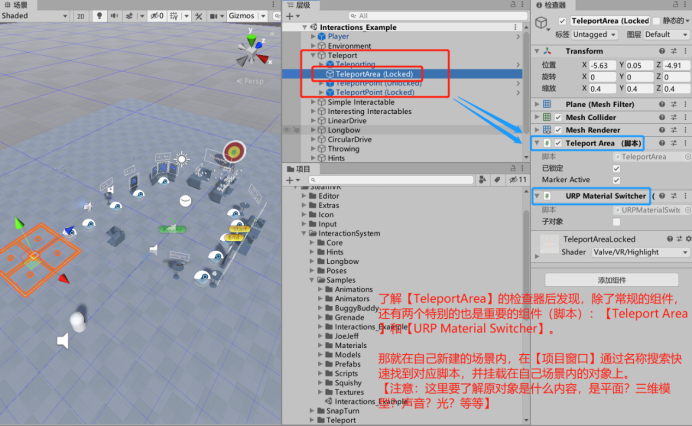Click the scene orientation gizmo
Screen dimensions: 692x426
tap(252, 49)
